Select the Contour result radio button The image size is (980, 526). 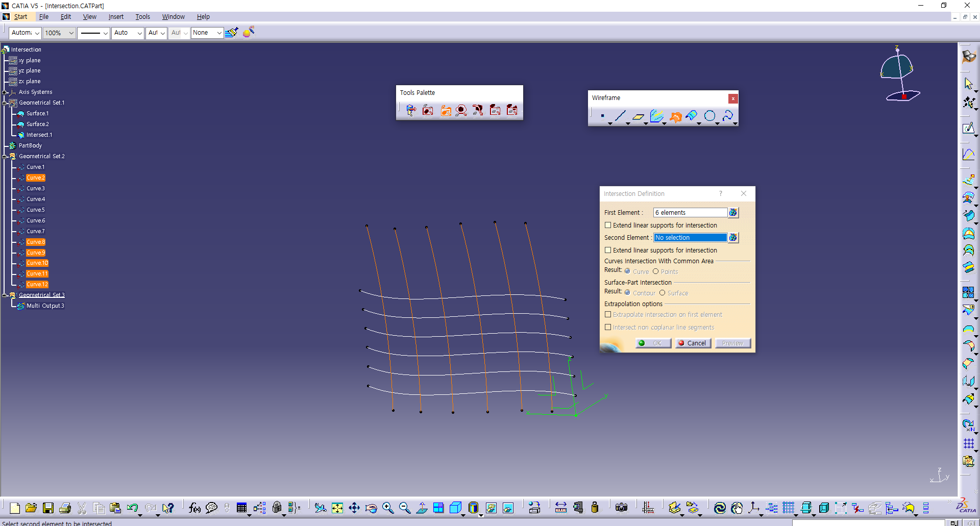[x=627, y=293]
